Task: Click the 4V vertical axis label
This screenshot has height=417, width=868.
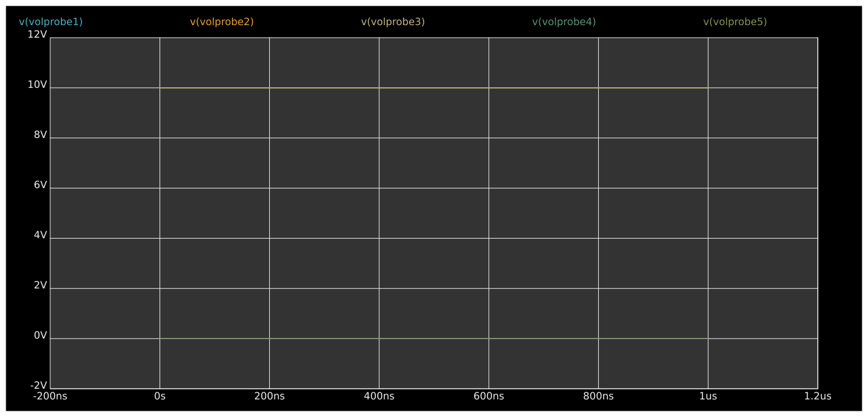Action: [40, 236]
